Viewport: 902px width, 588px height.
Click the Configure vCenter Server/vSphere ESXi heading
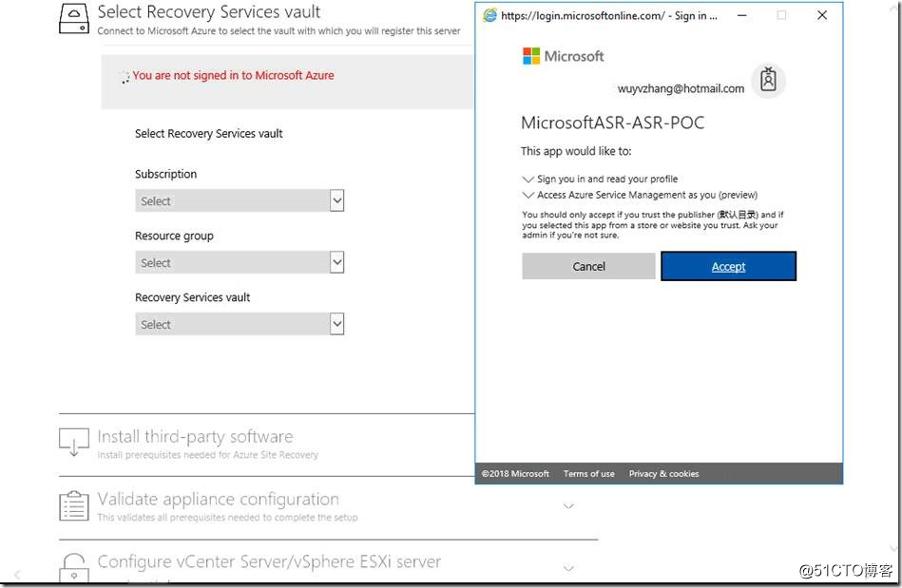pyautogui.click(x=269, y=561)
